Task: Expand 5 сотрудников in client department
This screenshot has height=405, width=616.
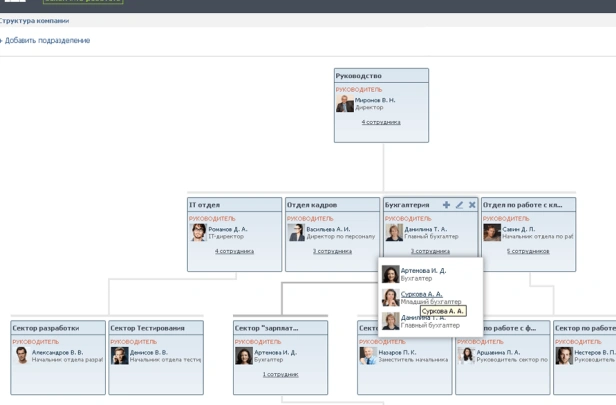Action: (x=528, y=251)
